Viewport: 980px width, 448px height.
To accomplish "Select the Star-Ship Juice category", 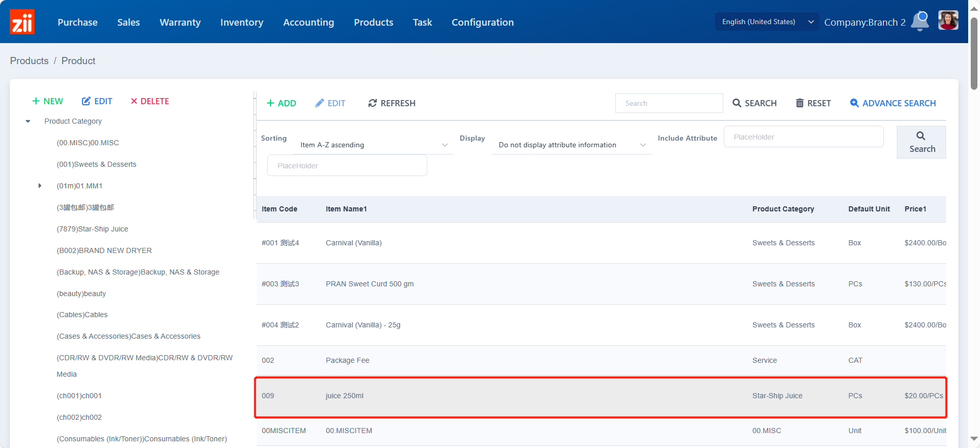I will [92, 229].
